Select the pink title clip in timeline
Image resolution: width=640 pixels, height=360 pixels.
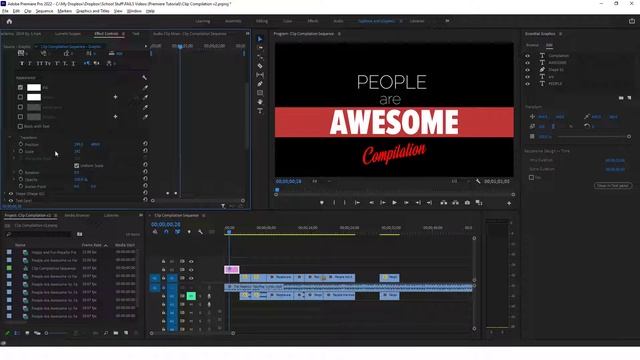231,269
